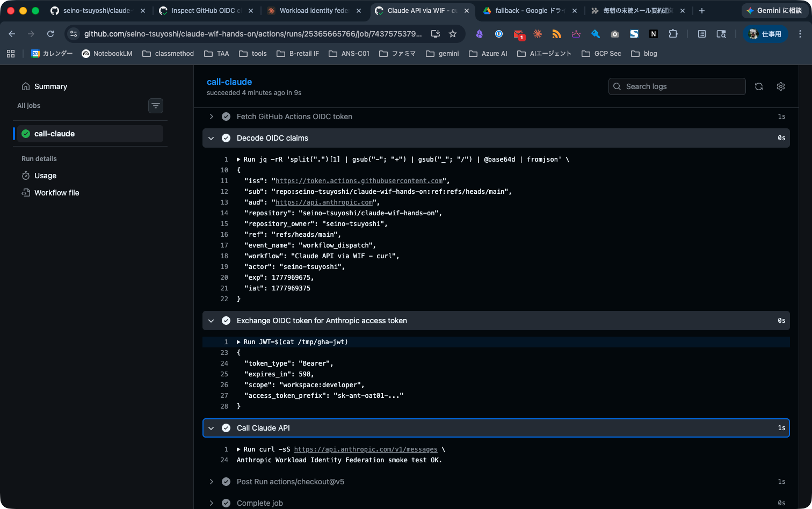Screen dimensions: 812x509
Task: Open the カレンダー bookmark
Action: click(52, 53)
